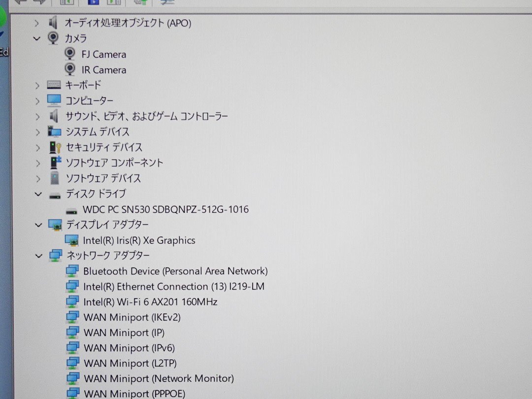Select the ソフトウェア デバイス label
The image size is (532, 399).
tap(103, 178)
